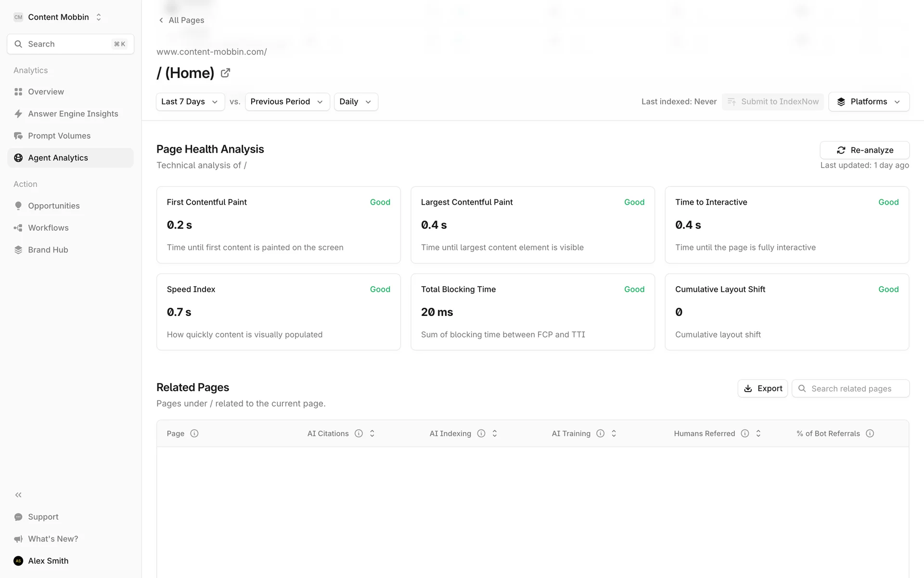Open the external link icon beside Home

click(225, 73)
